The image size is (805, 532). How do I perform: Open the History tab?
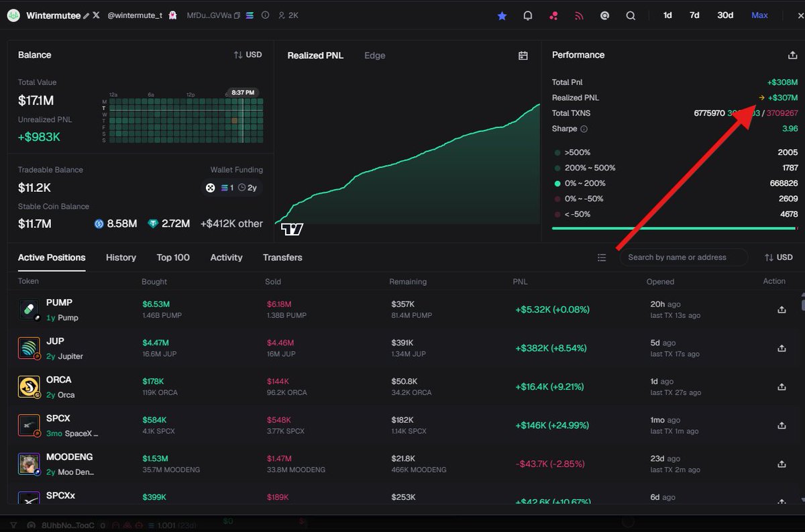pos(121,258)
